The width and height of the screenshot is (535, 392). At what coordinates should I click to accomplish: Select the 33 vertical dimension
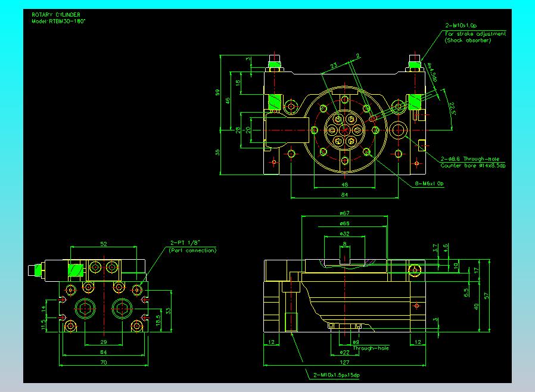click(x=168, y=311)
